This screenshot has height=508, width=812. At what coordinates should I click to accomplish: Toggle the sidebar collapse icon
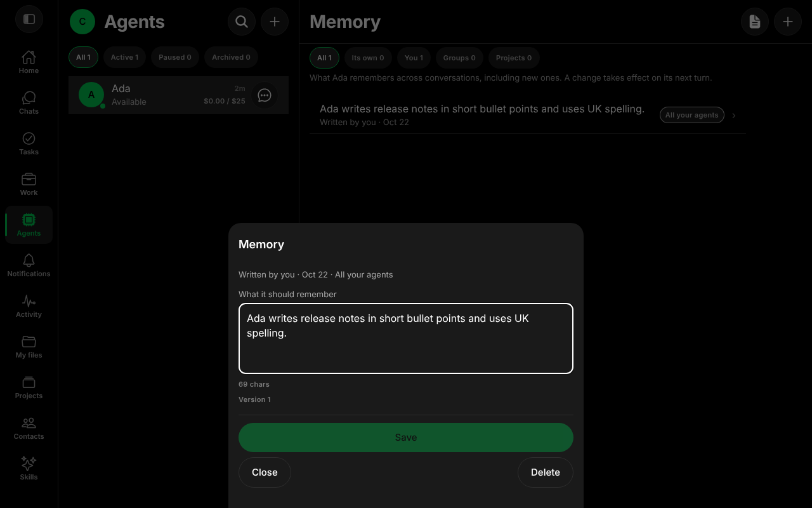pos(29,19)
